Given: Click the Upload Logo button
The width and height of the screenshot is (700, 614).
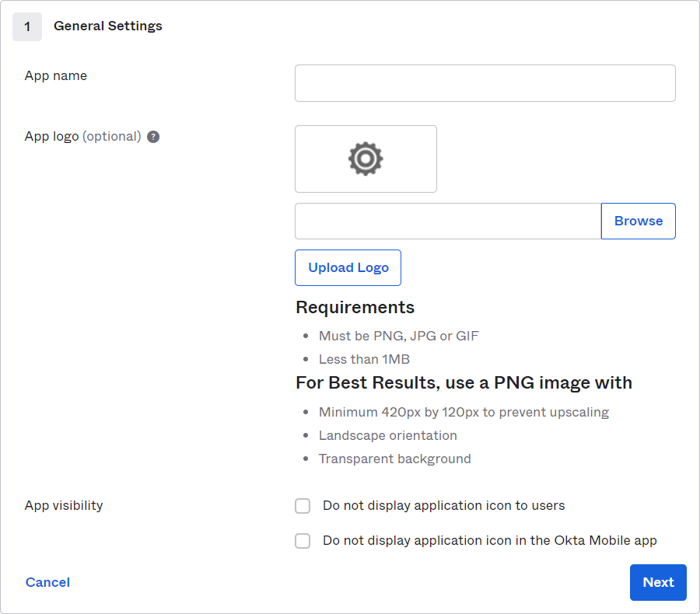Looking at the screenshot, I should point(348,267).
